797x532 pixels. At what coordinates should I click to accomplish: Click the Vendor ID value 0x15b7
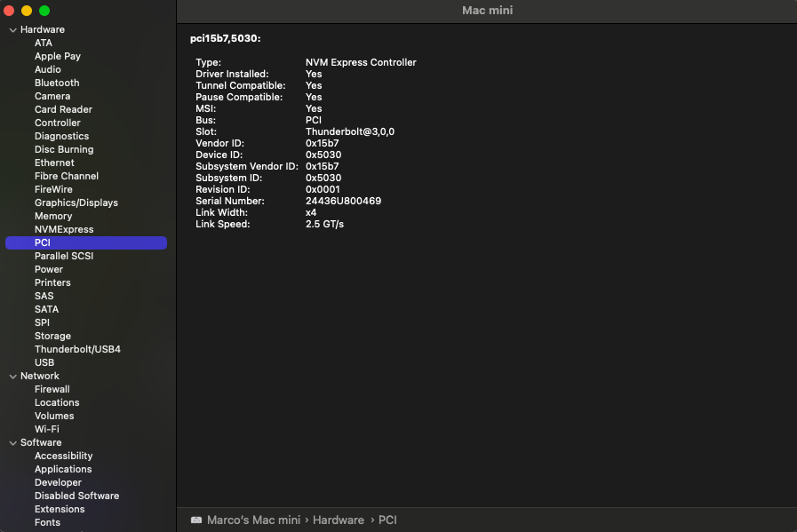(x=323, y=143)
